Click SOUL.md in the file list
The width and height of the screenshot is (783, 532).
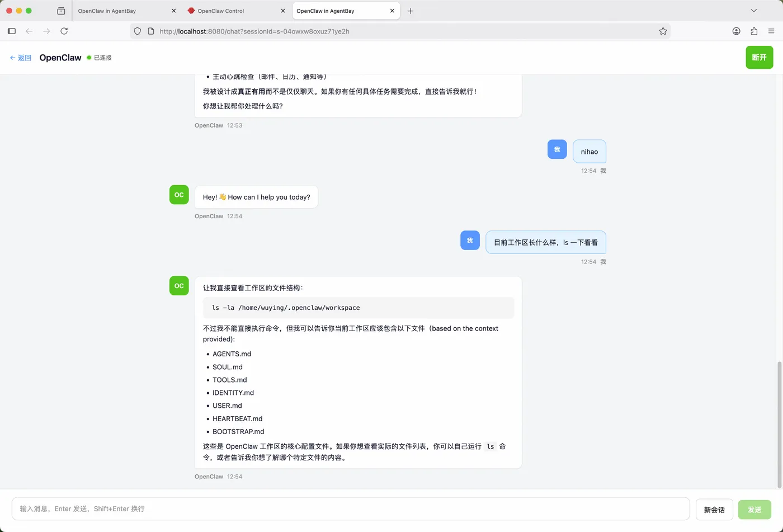point(228,367)
